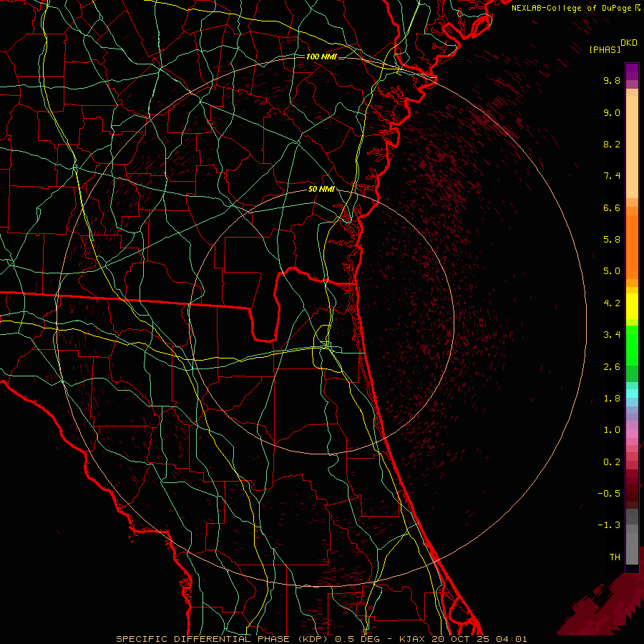Image resolution: width=644 pixels, height=644 pixels.
Task: Click the SPECIFIC DIFFERENTIAL PHASE (KDP) caption
Action: click(223, 639)
